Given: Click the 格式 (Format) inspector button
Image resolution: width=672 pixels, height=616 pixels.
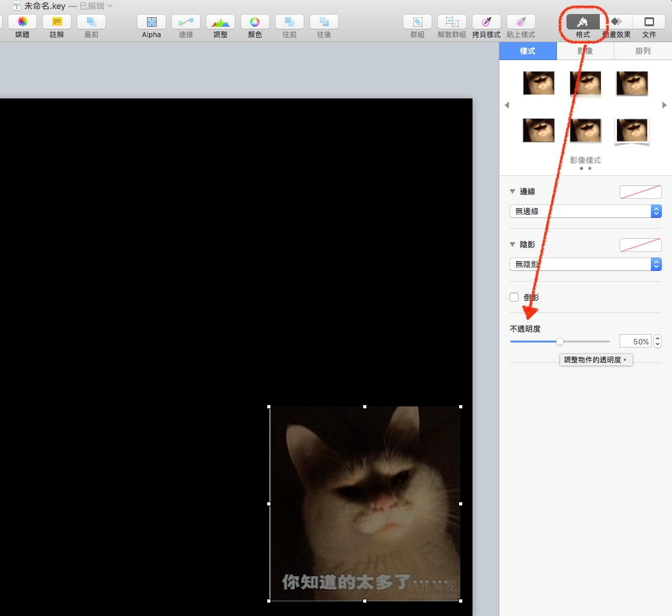Looking at the screenshot, I should coord(582,22).
